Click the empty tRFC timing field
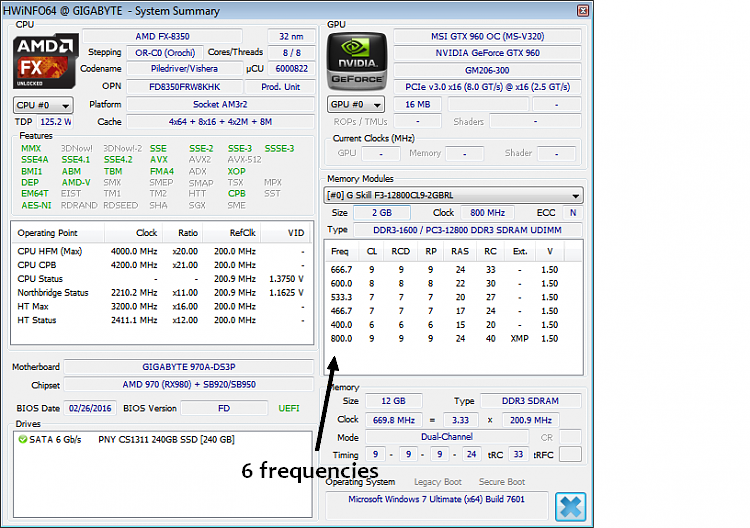This screenshot has height=528, width=750. click(570, 454)
